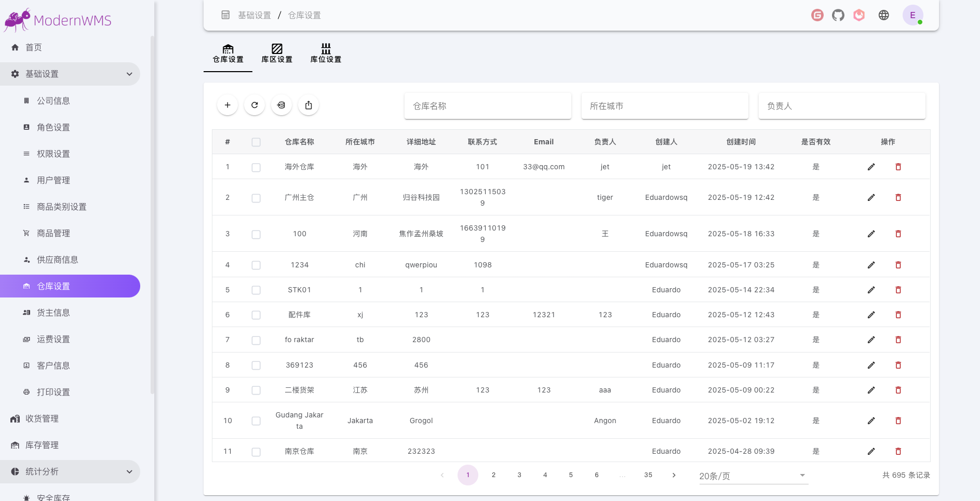
Task: Click the Gitee icon in the header
Action: [x=817, y=15]
